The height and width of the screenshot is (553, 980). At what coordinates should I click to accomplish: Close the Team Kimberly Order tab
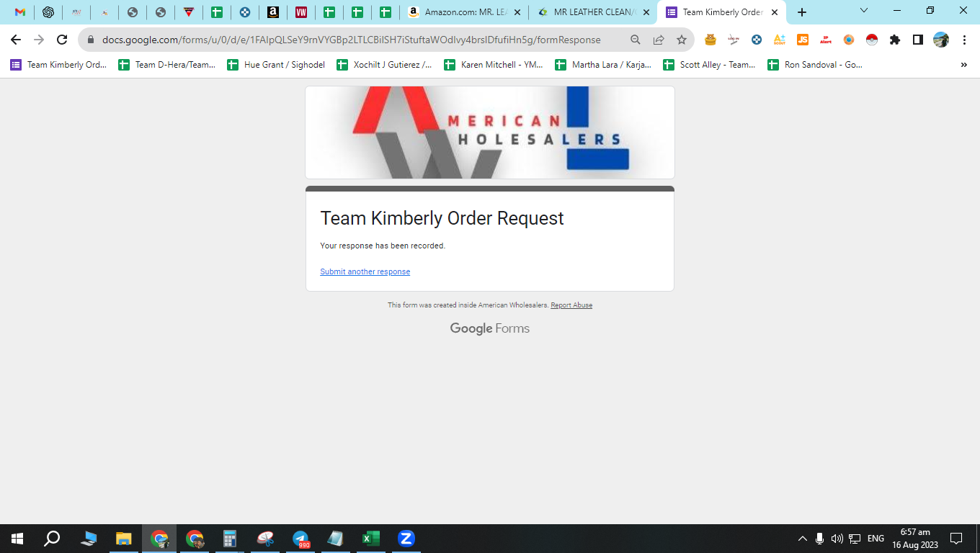point(775,12)
